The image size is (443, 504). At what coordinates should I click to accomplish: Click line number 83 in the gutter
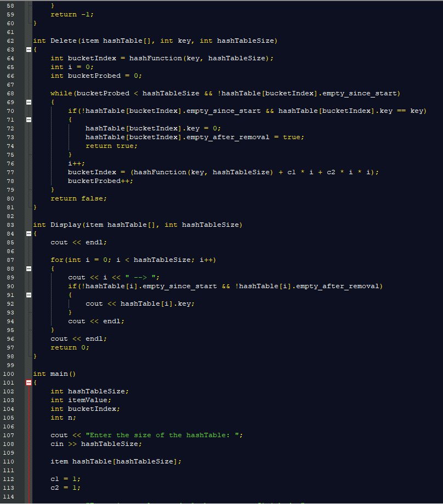(10, 225)
